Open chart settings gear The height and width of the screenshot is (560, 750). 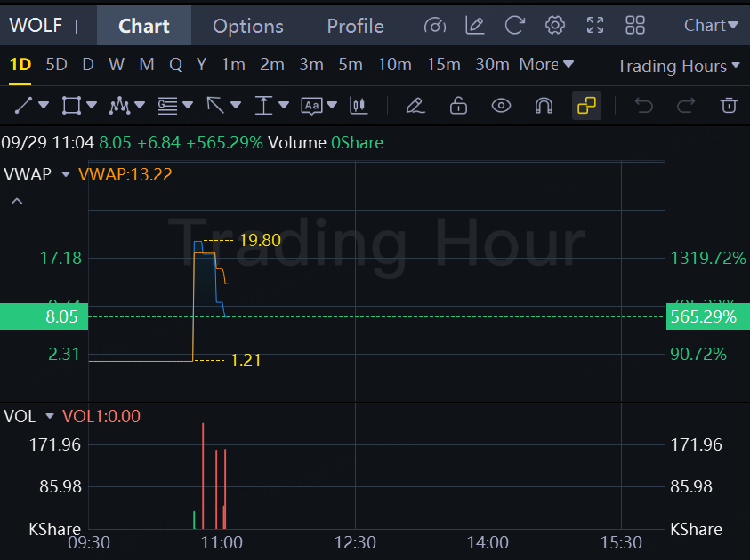pos(555,25)
